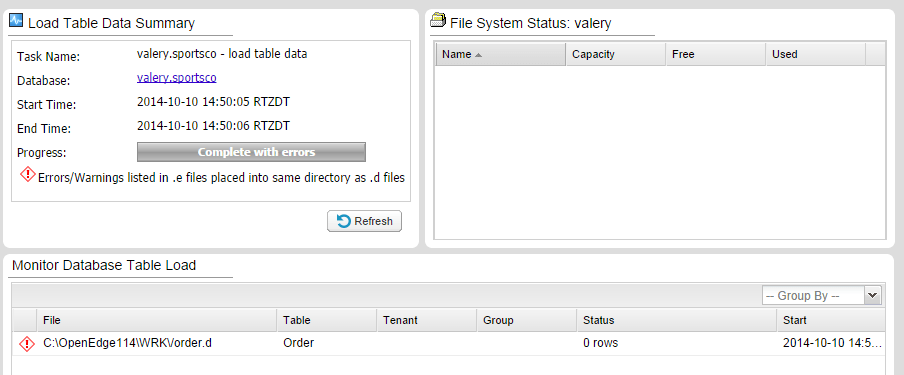Click the File System Status folder icon

438,21
